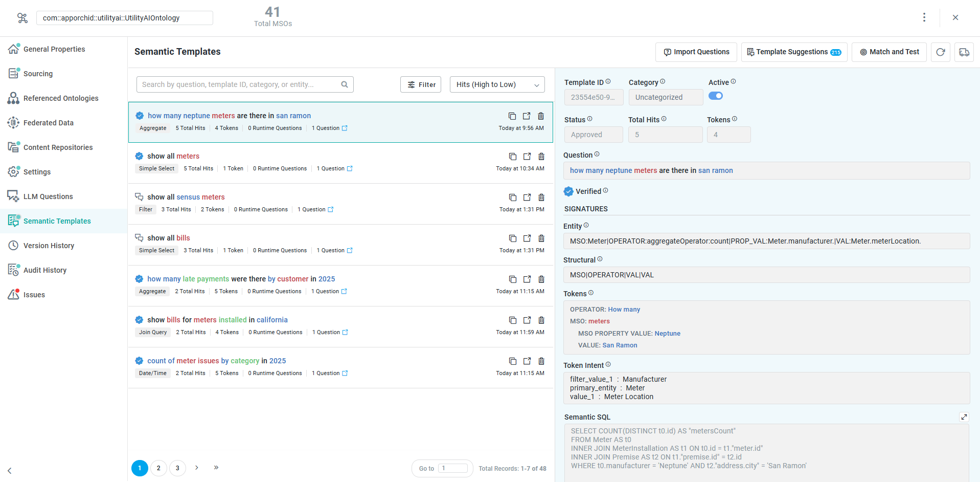Click the Token Intent info icon
The image size is (980, 482).
608,364
